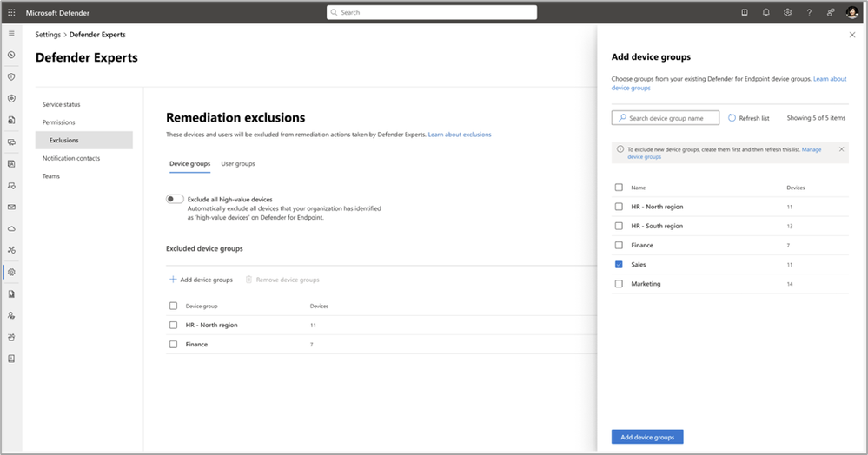
Task: Open Notification contacts in settings menu
Action: 71,158
